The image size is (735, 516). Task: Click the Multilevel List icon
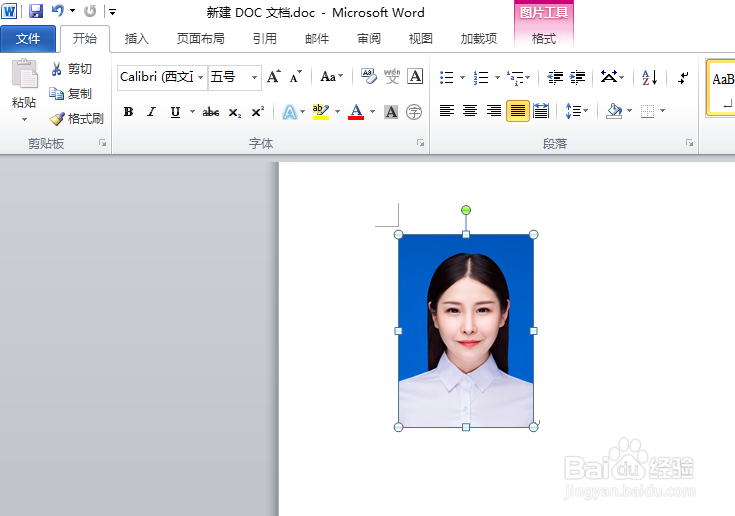coord(515,77)
